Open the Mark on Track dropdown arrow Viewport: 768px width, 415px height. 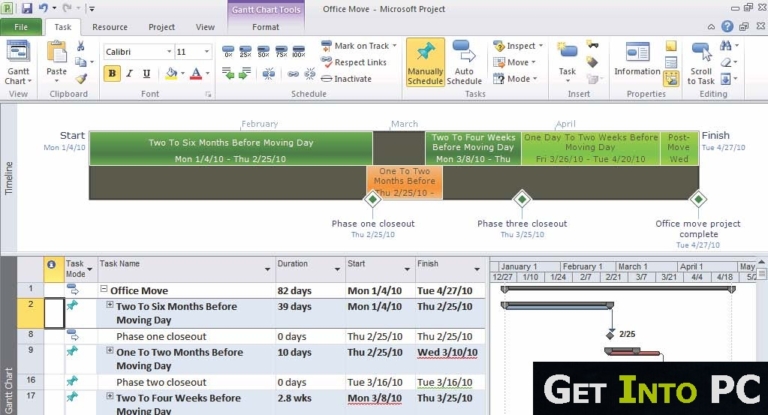pos(394,46)
